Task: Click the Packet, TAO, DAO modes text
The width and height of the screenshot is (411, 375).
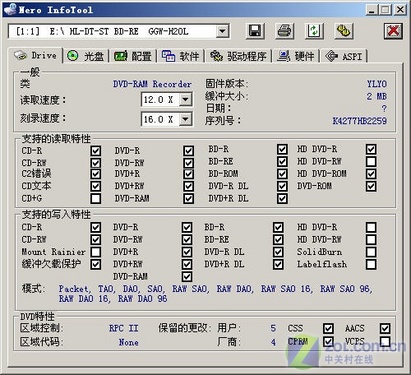Action: pos(215,293)
